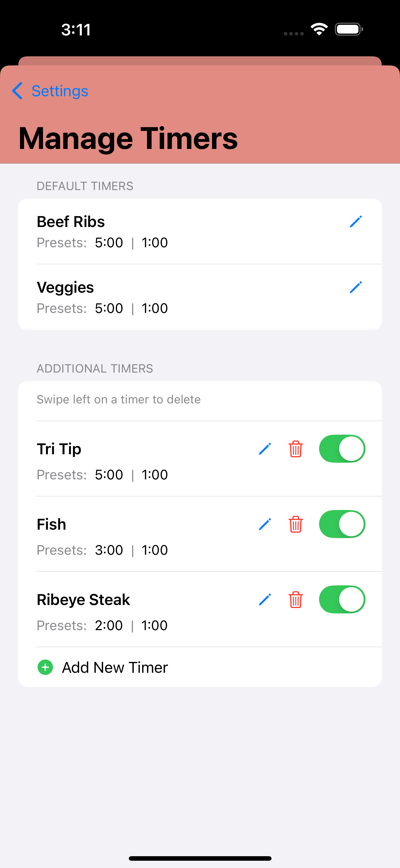Screen dimensions: 400x868
Task: Go back using the chevron arrow
Action: pyautogui.click(x=17, y=91)
